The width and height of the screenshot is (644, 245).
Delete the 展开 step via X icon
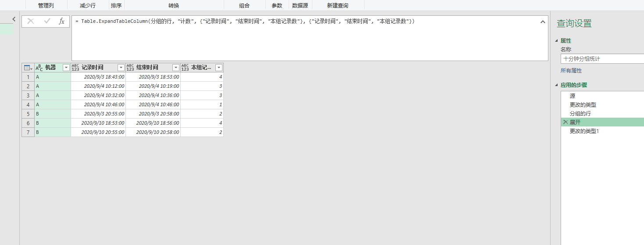[565, 122]
